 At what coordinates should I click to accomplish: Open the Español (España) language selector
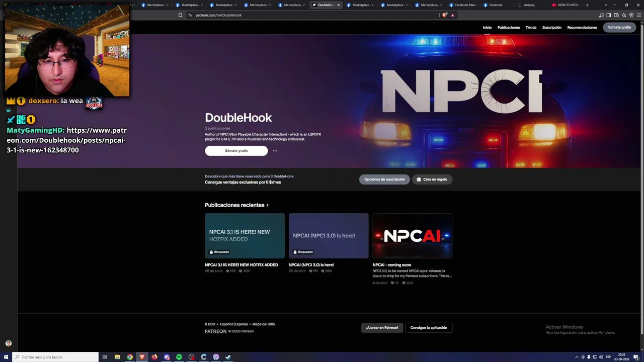click(234, 324)
